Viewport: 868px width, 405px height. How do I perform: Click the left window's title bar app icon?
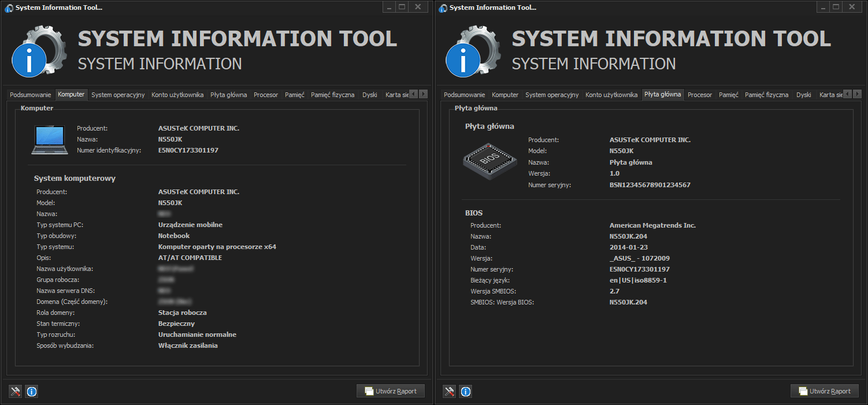point(9,8)
